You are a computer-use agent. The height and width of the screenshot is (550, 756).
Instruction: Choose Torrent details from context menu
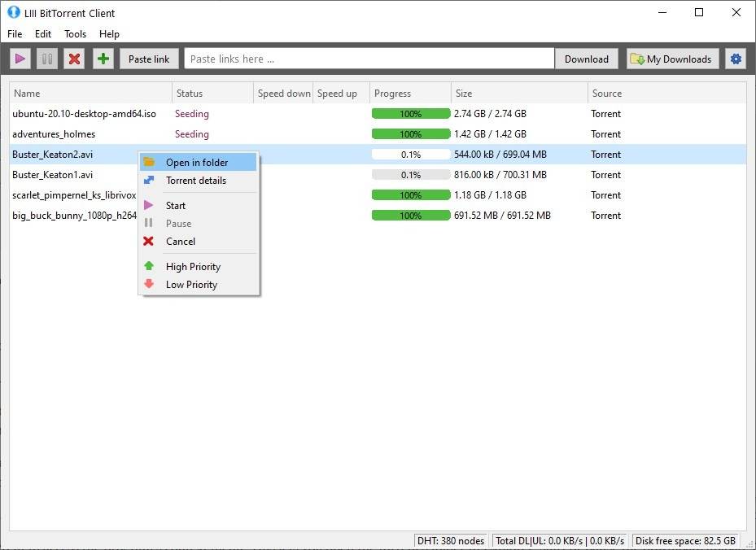(x=199, y=181)
